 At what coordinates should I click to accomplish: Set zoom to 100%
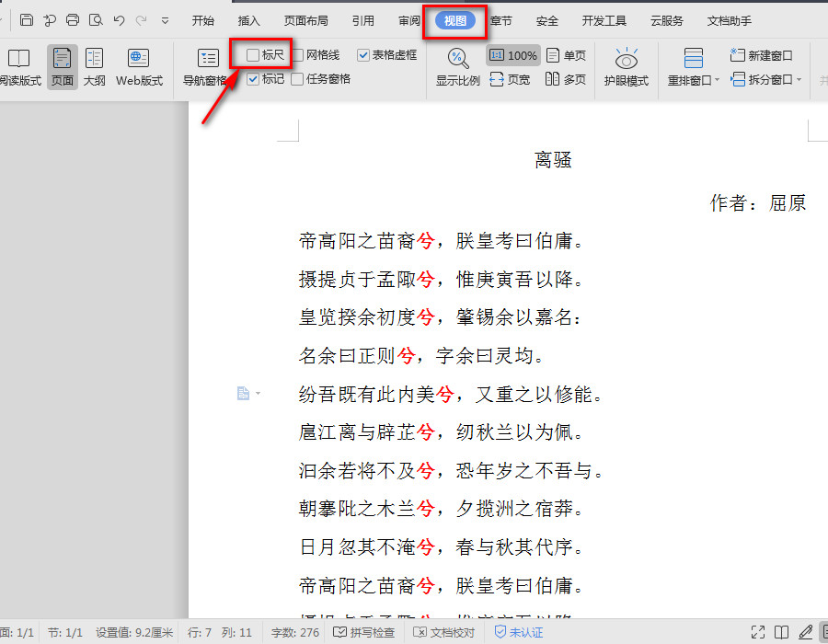pyautogui.click(x=513, y=55)
